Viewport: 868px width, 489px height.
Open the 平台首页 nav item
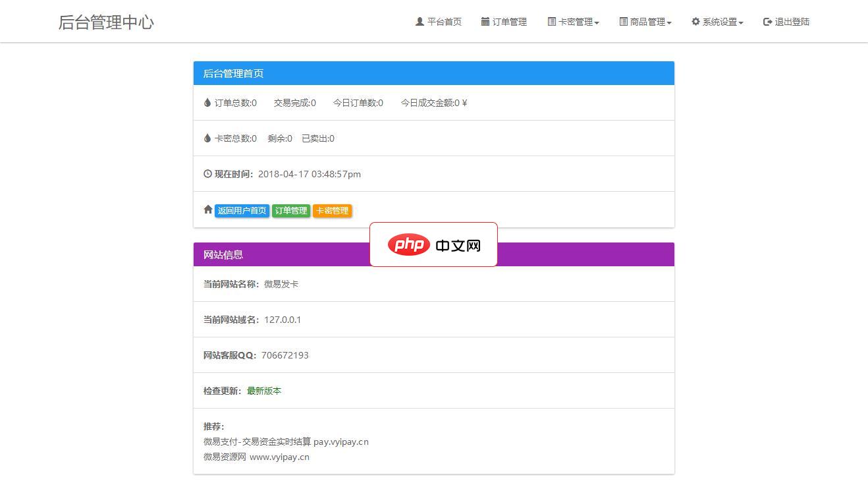[439, 22]
